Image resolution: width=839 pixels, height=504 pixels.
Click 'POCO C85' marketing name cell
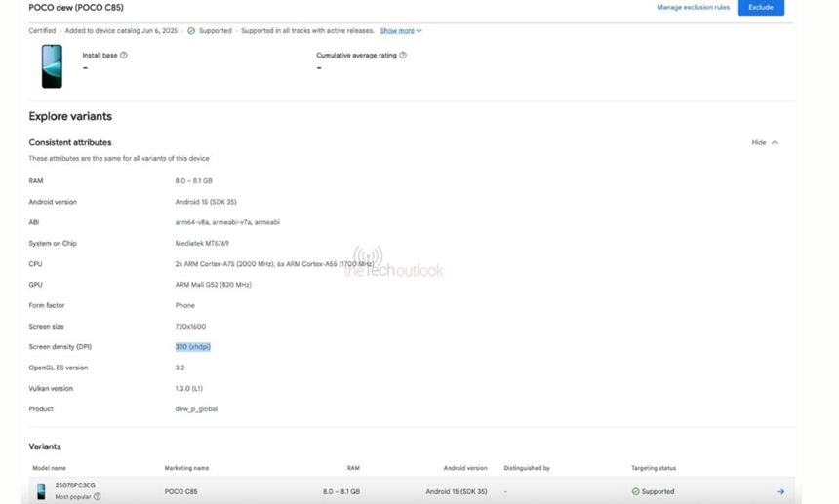pos(180,491)
